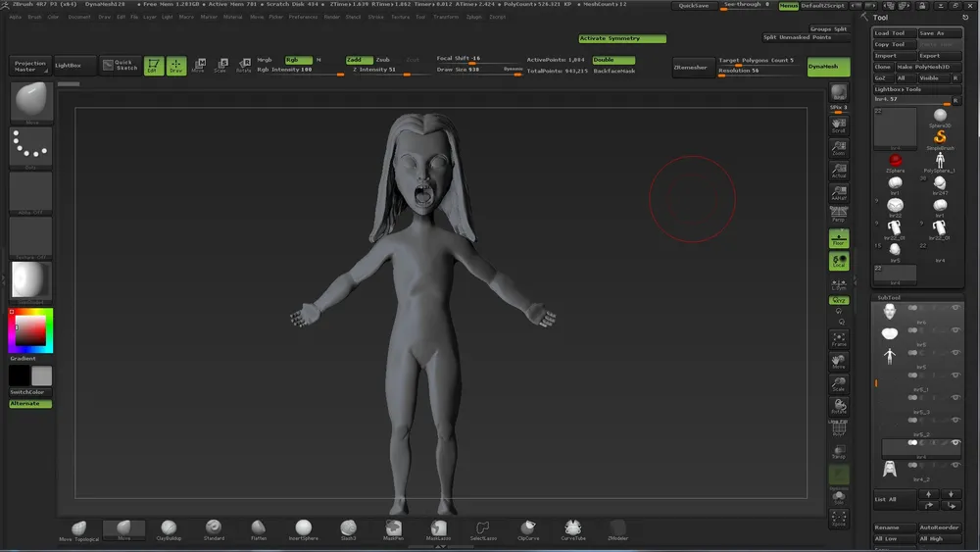Open the Lightbox Tools list

coord(898,89)
